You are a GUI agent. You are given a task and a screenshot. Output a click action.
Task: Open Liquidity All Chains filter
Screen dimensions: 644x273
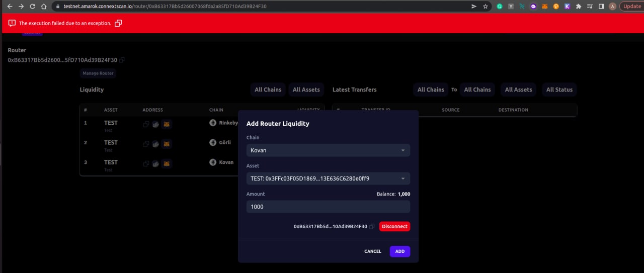tap(268, 89)
